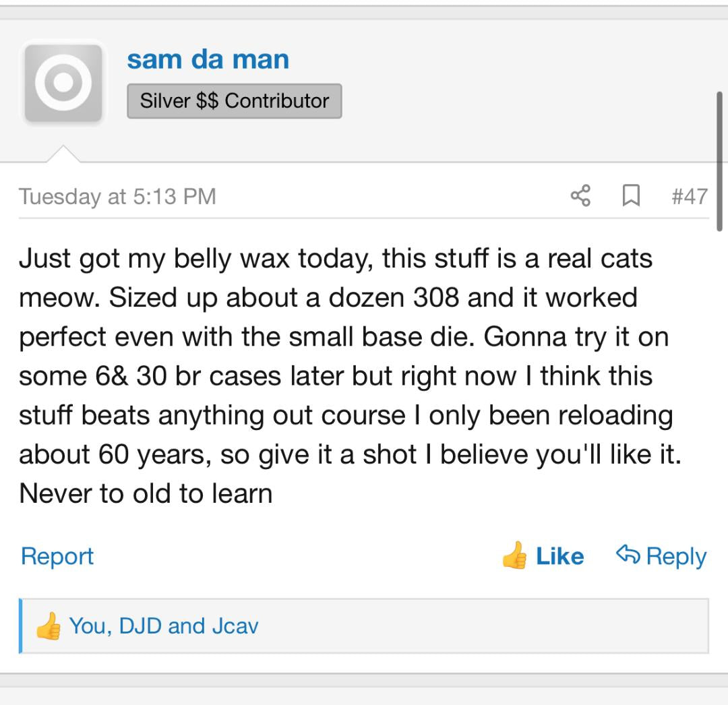Click the thumbs-up icon in the likes bar

point(48,626)
